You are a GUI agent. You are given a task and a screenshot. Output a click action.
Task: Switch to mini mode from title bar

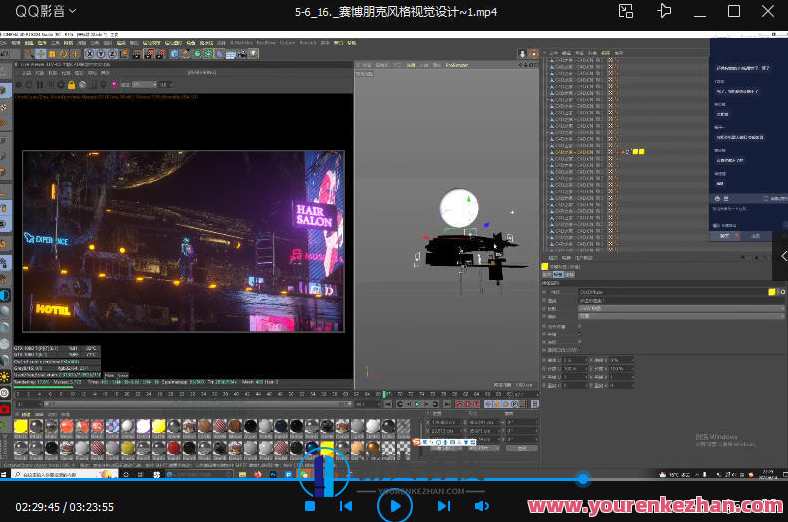tap(626, 11)
